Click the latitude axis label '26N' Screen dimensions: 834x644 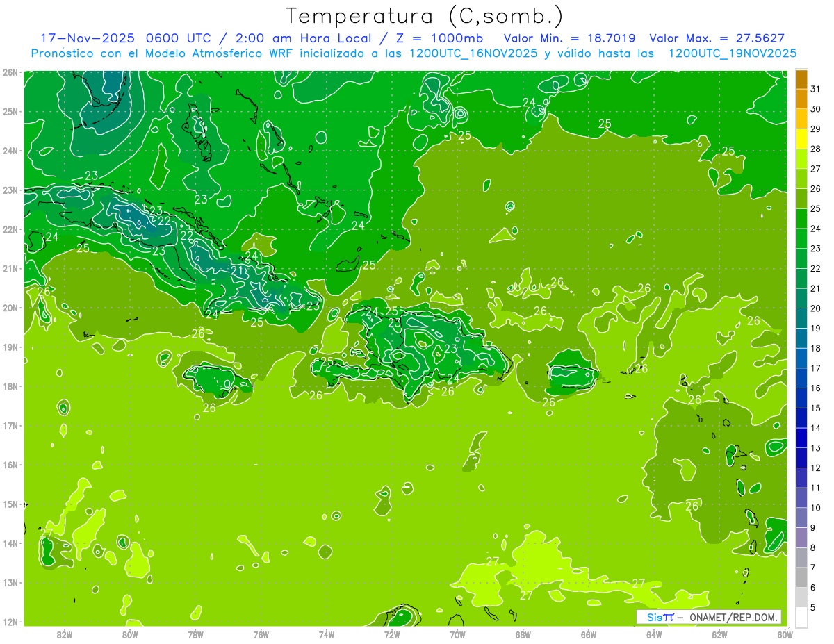10,72
